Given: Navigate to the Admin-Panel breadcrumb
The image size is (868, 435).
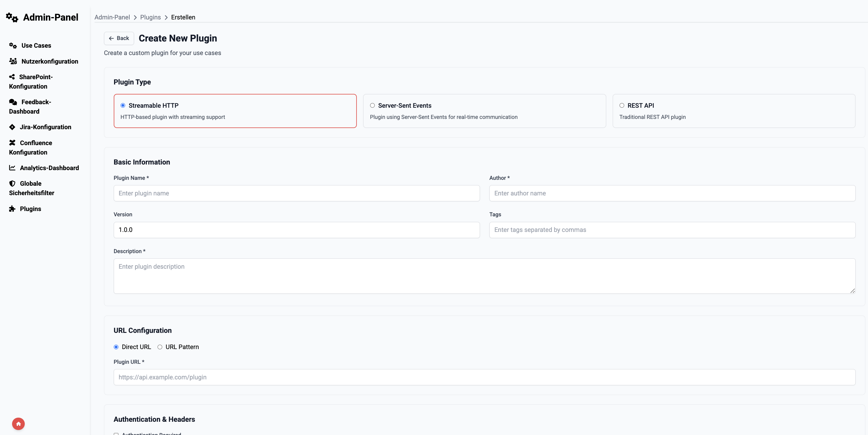Looking at the screenshot, I should pos(112,17).
